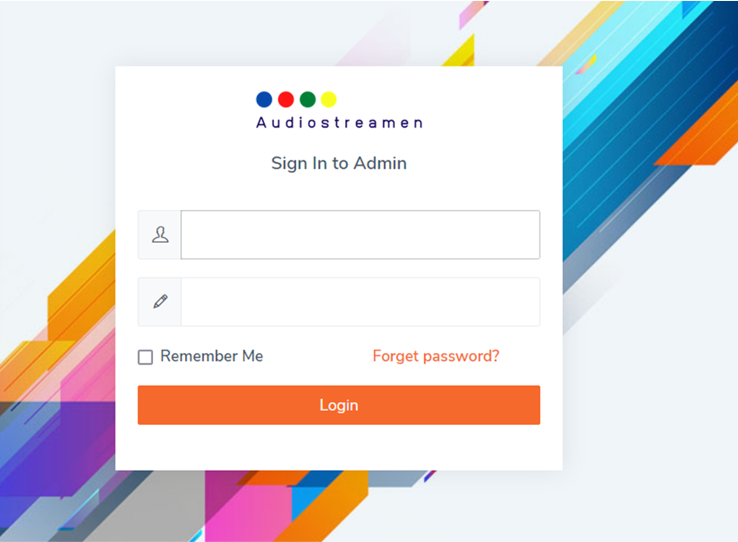
Task: Click the red dot in the logo
Action: pos(286,99)
